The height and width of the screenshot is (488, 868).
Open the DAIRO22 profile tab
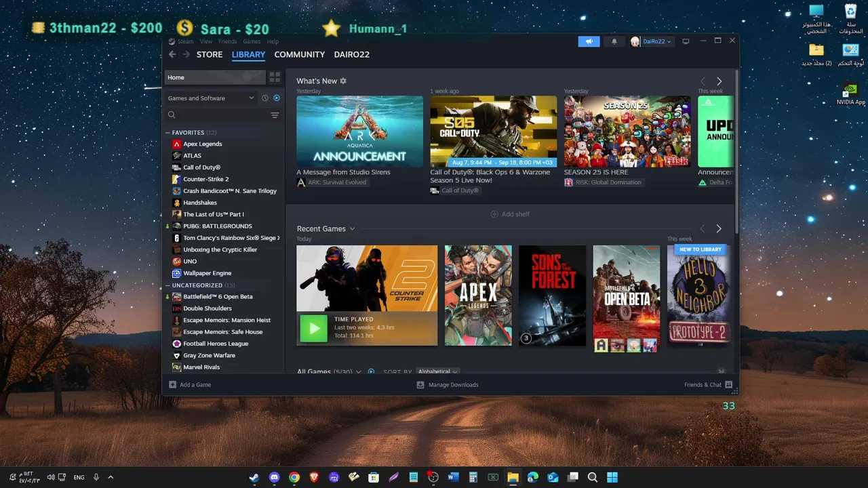click(x=352, y=54)
